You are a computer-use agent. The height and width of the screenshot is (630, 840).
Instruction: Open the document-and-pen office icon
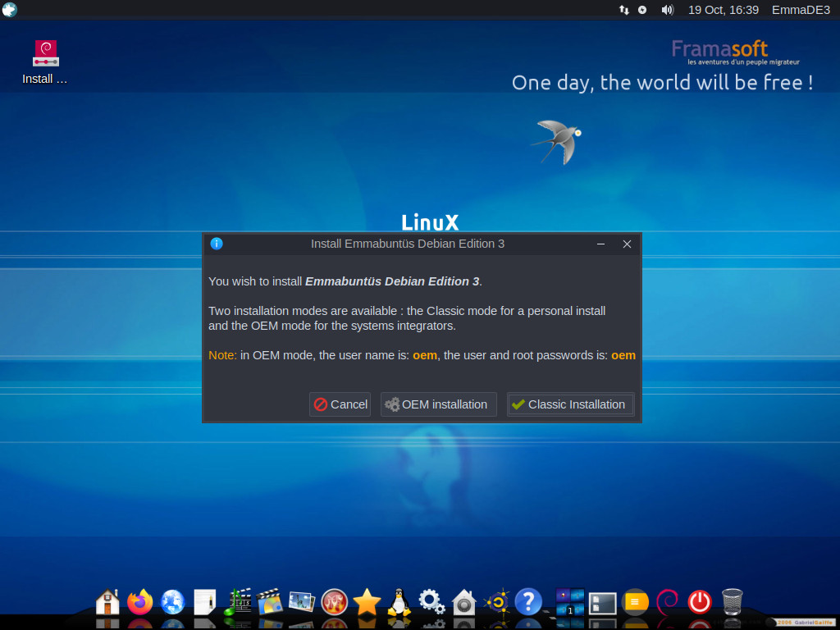pyautogui.click(x=204, y=602)
